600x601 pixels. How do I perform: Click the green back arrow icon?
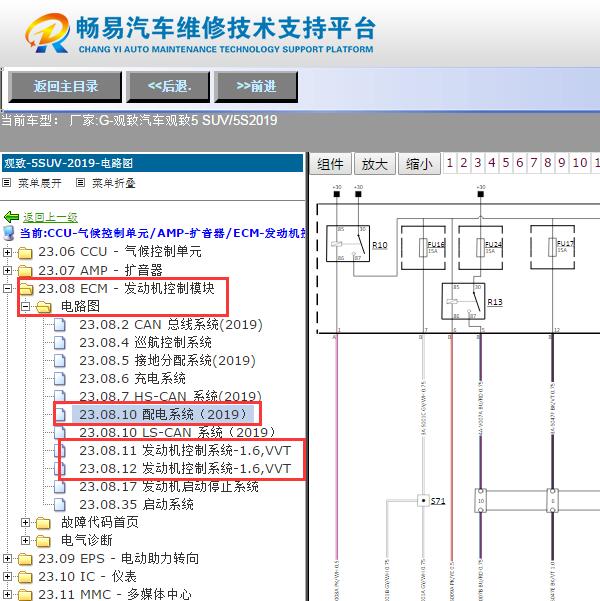11,217
